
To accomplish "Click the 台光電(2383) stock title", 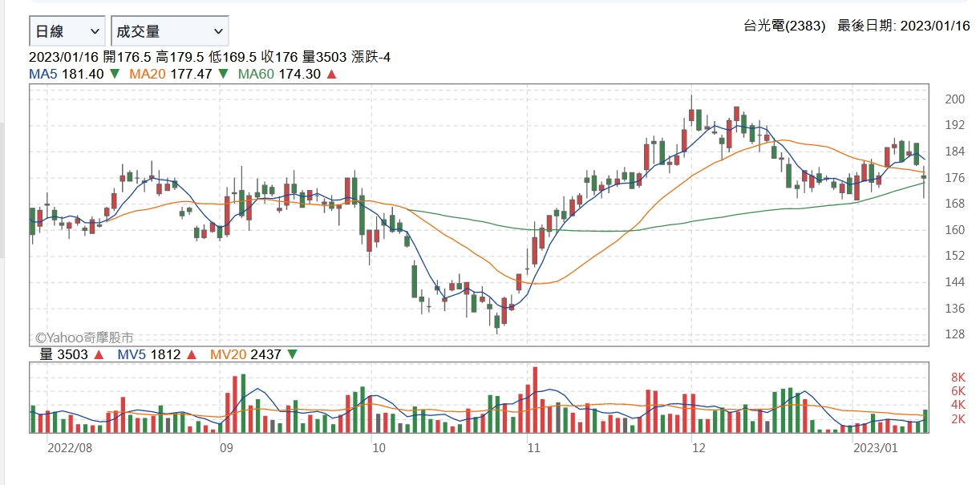I will click(784, 26).
